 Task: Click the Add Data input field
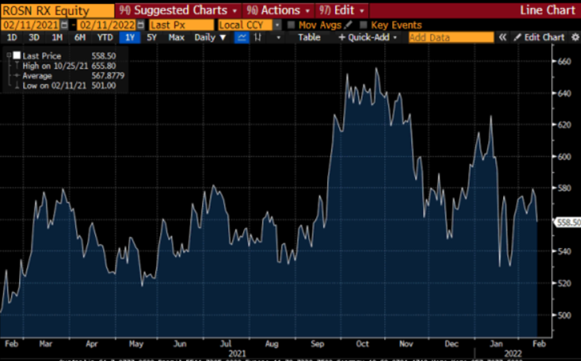pyautogui.click(x=451, y=37)
